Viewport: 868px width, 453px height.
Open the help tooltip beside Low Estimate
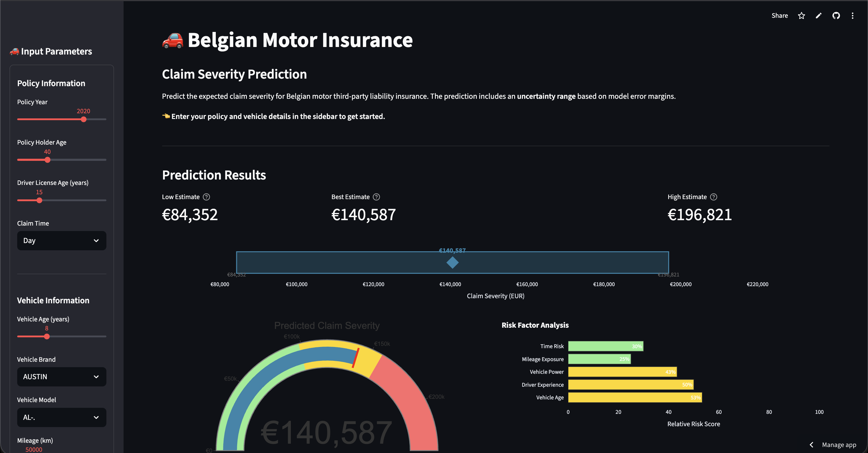click(206, 197)
